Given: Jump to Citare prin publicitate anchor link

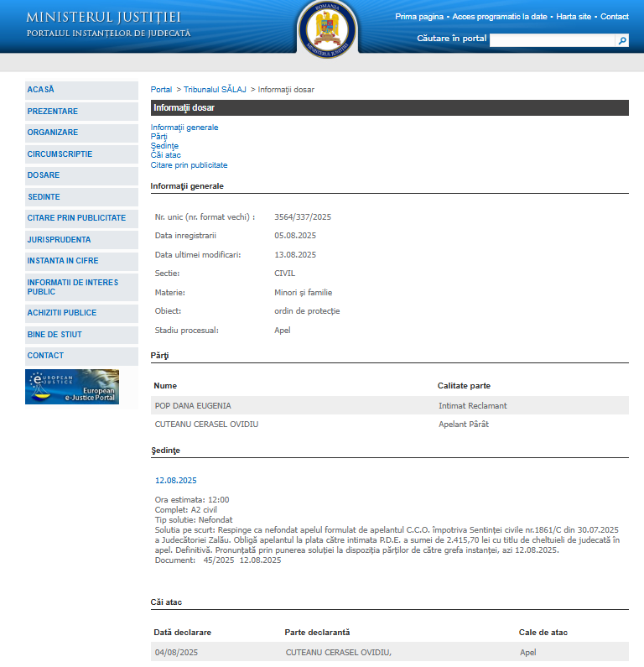Looking at the screenshot, I should tap(190, 165).
